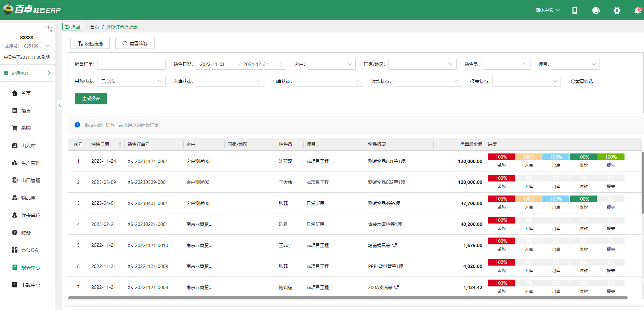Click the 财务 icon in sidebar

pos(15,232)
